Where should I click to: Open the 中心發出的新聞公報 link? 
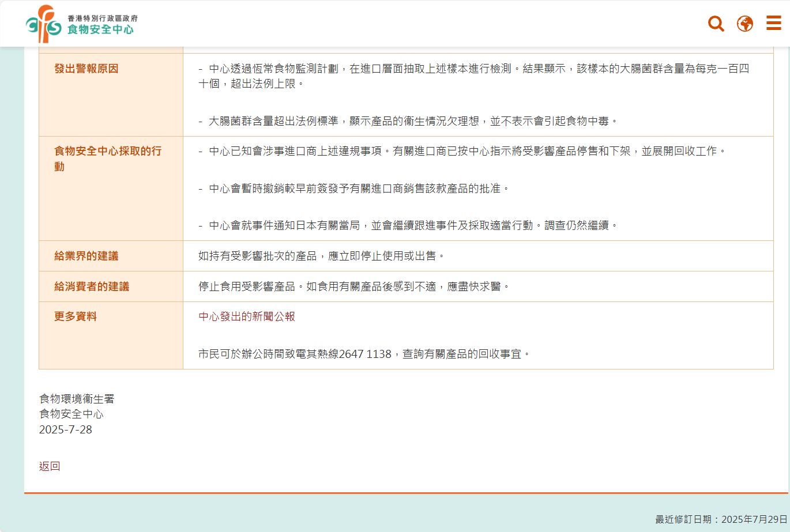click(x=247, y=316)
